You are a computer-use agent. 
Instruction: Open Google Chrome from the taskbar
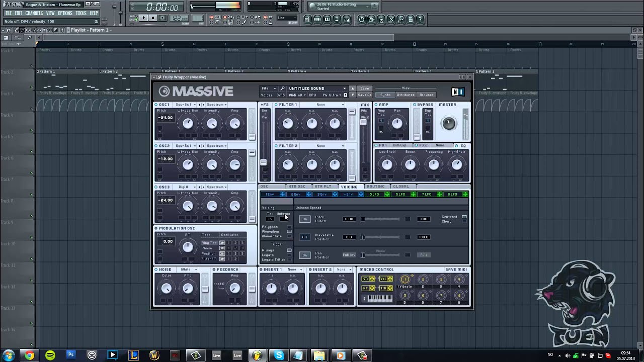point(30,355)
